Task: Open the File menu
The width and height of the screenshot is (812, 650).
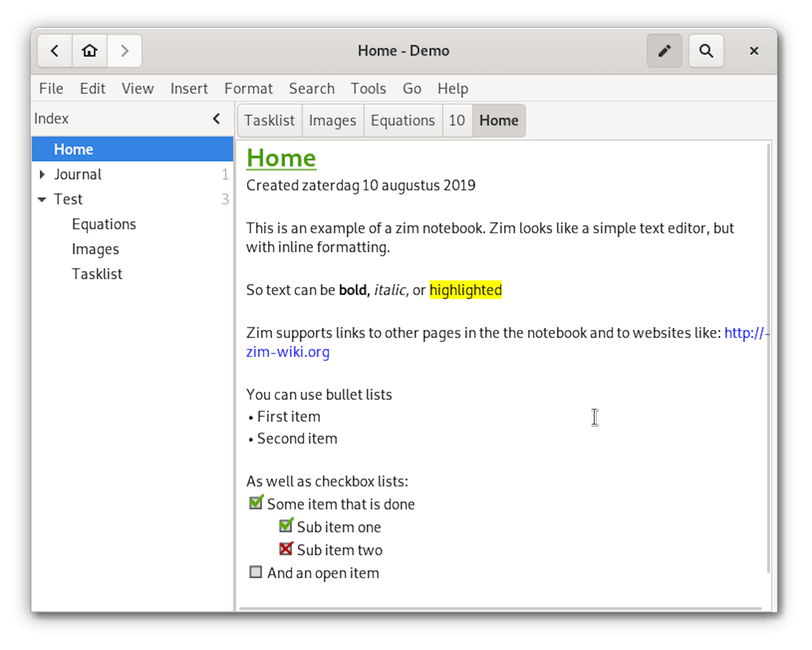Action: pyautogui.click(x=52, y=88)
